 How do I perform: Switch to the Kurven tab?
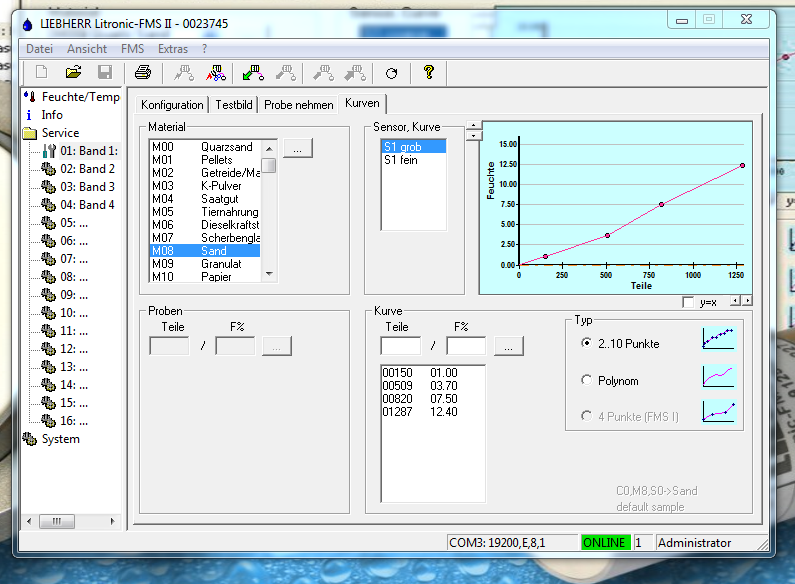(x=362, y=103)
